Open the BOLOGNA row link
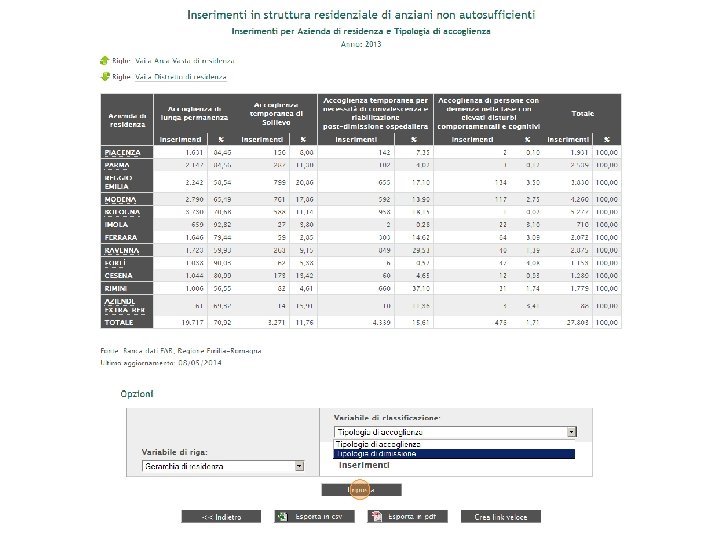The image size is (720, 540). coord(122,212)
